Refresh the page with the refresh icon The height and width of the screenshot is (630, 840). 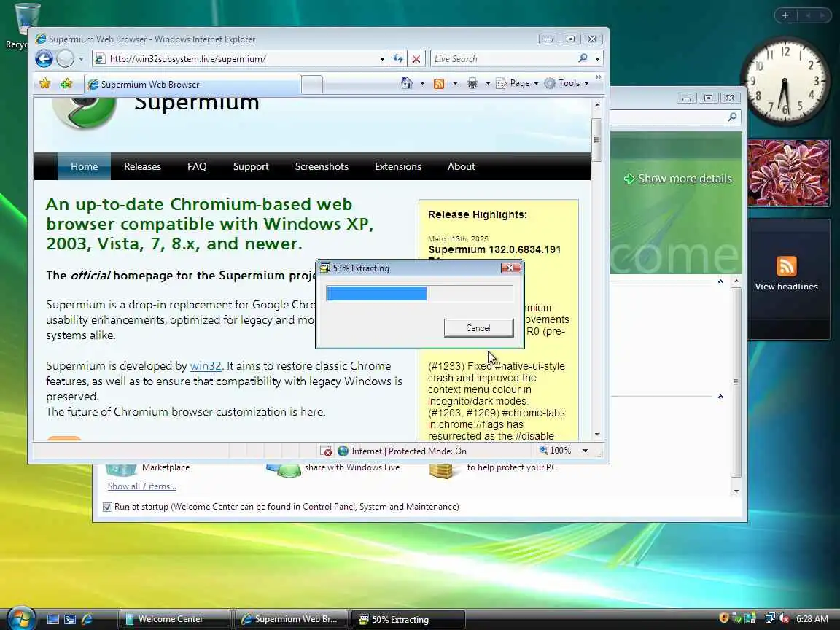[397, 59]
